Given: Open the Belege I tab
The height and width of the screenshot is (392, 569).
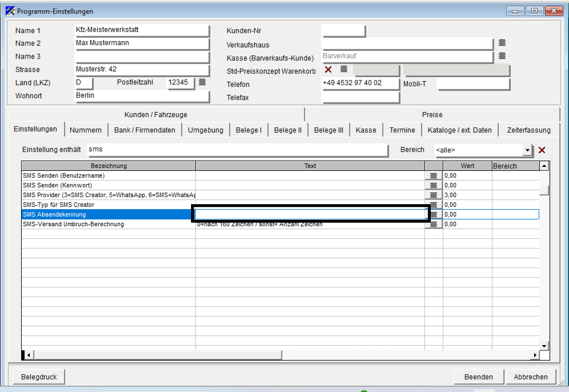Looking at the screenshot, I should click(249, 130).
